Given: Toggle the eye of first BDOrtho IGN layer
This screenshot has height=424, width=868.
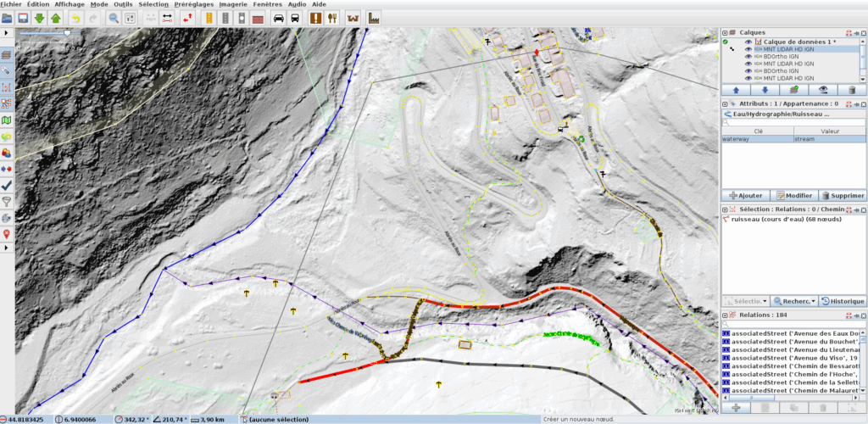Looking at the screenshot, I should coord(748,56).
